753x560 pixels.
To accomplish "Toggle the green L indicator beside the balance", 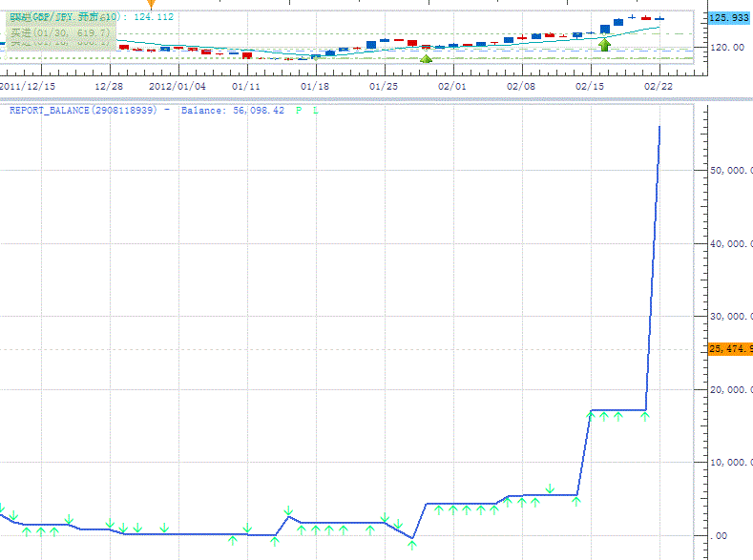I will [x=316, y=111].
